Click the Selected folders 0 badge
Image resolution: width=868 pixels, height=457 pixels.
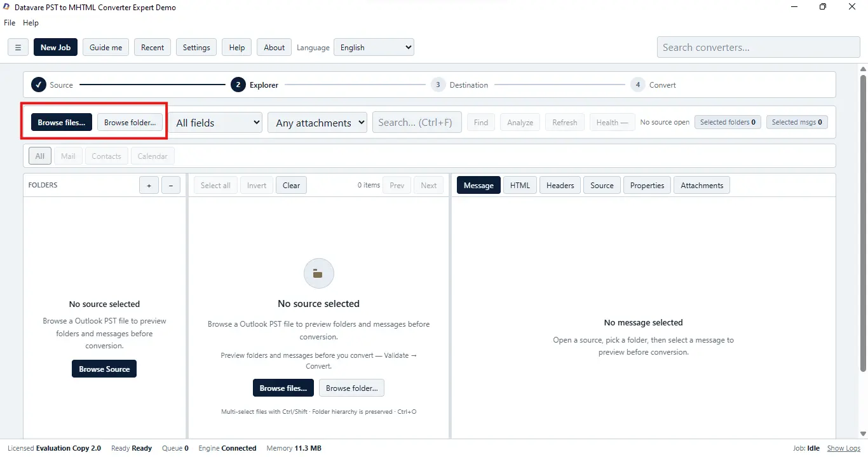(728, 122)
